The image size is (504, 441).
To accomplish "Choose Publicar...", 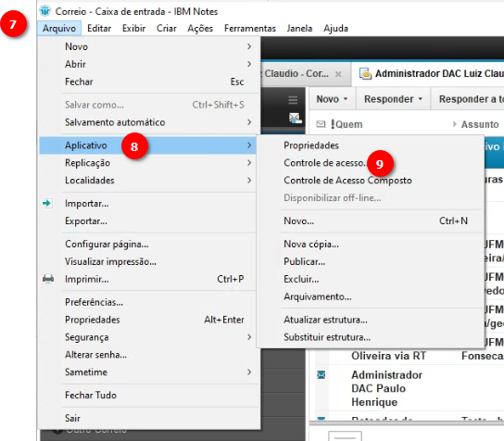I will (x=371, y=261).
